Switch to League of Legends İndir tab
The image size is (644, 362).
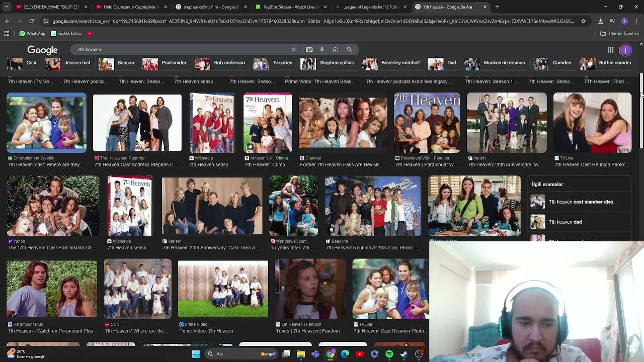click(x=370, y=7)
